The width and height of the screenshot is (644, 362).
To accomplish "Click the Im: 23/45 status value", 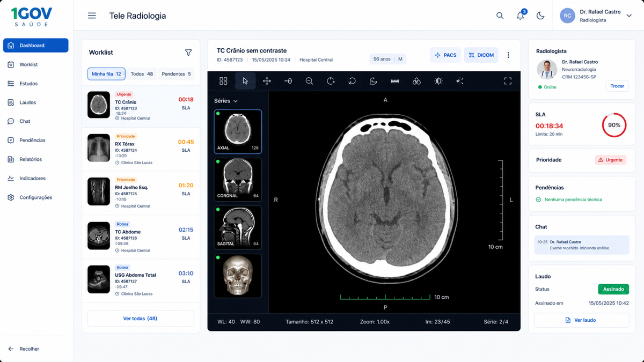I will (437, 322).
